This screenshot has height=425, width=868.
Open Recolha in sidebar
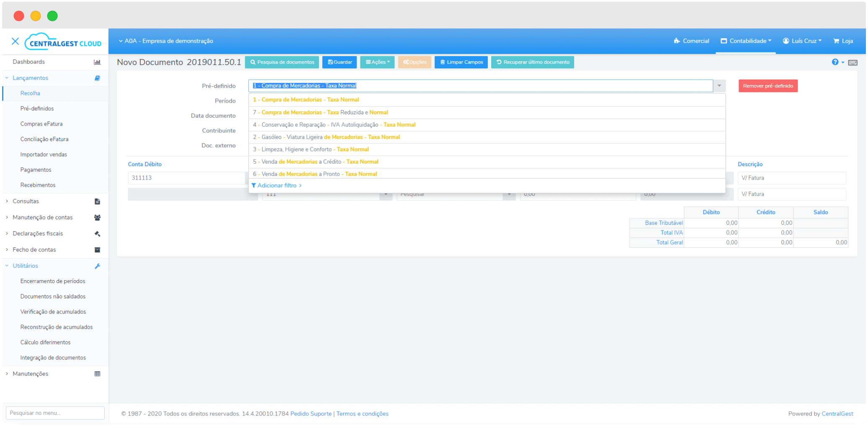pos(30,93)
